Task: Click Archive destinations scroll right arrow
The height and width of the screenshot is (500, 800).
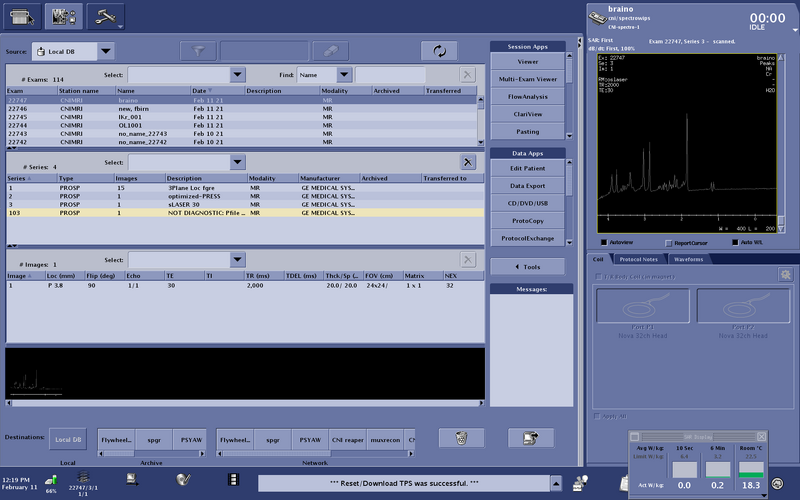Action: (203, 454)
